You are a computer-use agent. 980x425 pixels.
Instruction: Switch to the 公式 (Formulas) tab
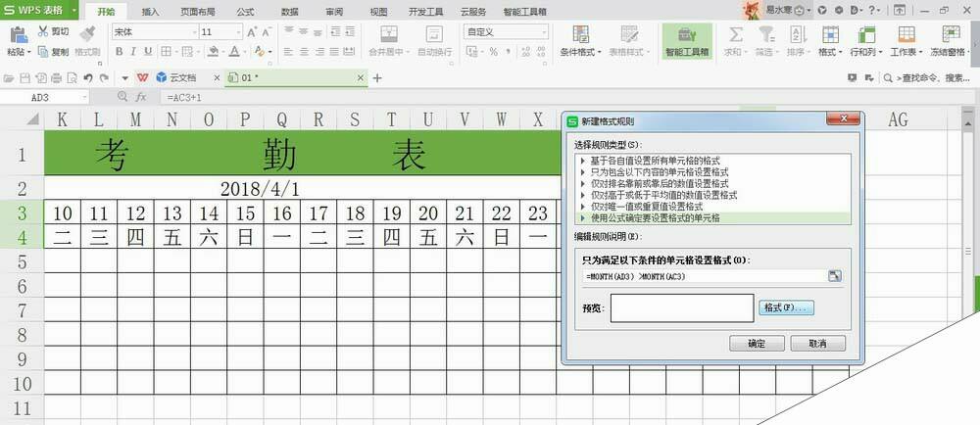(246, 11)
